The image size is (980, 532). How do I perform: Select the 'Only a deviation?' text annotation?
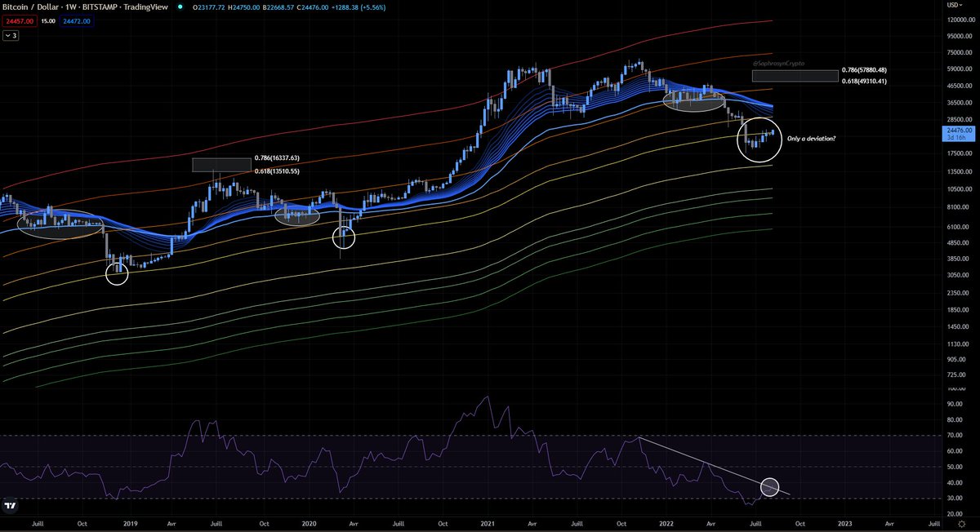coord(811,139)
